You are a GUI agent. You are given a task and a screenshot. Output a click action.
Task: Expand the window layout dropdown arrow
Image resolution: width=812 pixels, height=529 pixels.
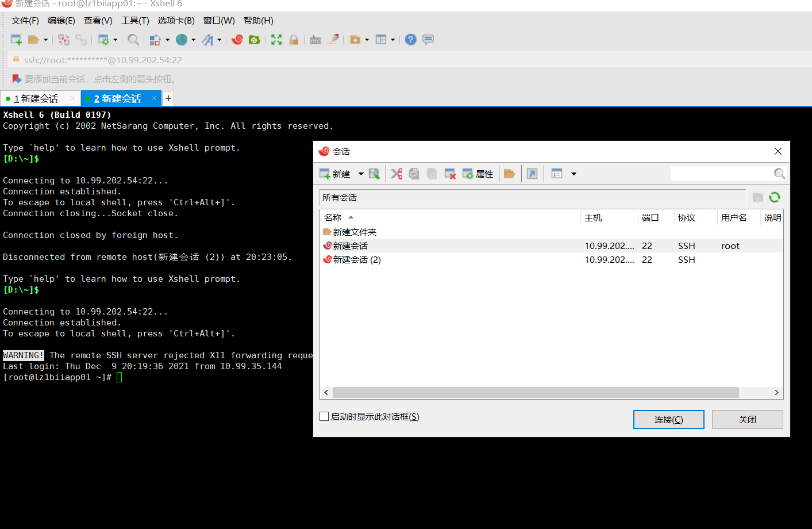point(393,40)
